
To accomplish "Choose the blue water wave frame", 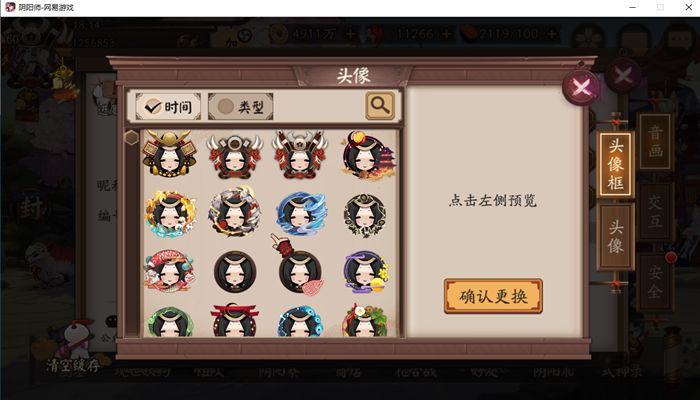I will click(x=301, y=214).
